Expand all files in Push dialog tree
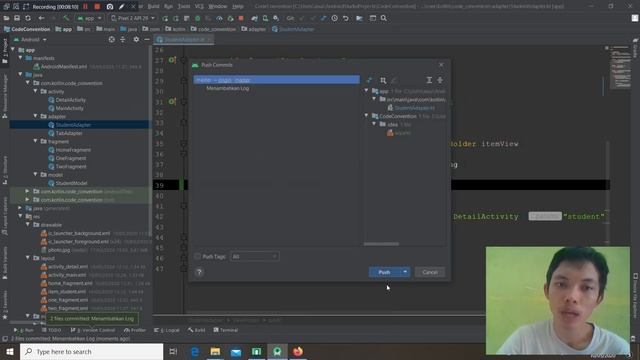The height and width of the screenshot is (360, 640). pyautogui.click(x=429, y=80)
